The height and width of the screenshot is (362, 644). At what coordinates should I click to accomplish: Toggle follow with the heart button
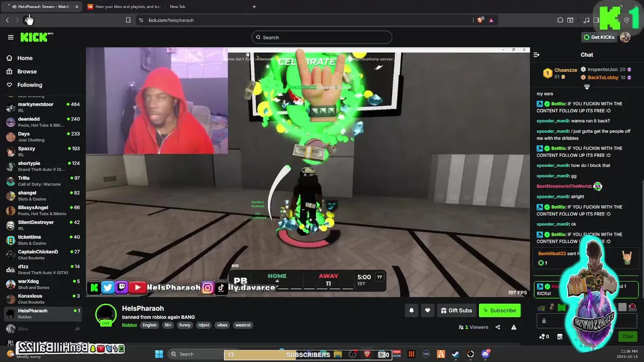pos(428,311)
